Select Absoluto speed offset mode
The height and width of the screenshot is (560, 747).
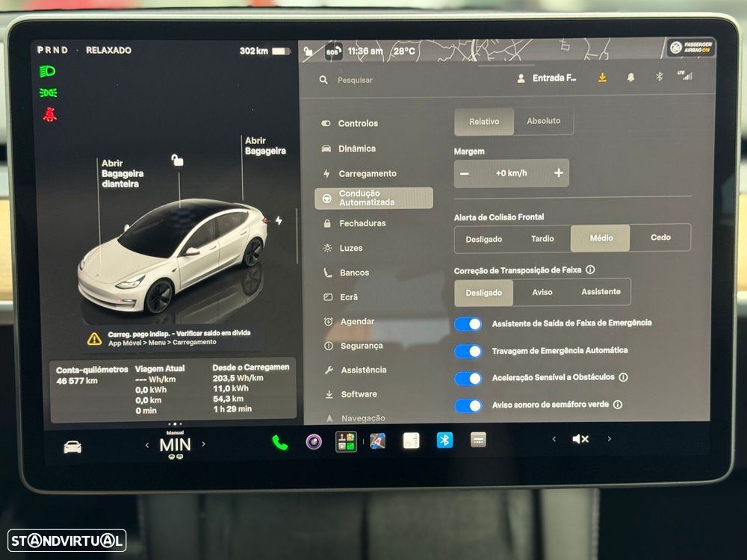point(544,121)
